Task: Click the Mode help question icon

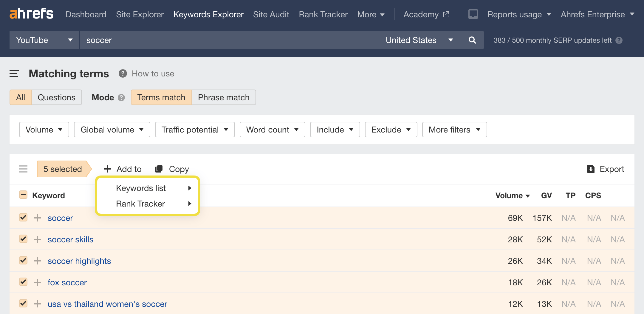Action: pos(121,98)
